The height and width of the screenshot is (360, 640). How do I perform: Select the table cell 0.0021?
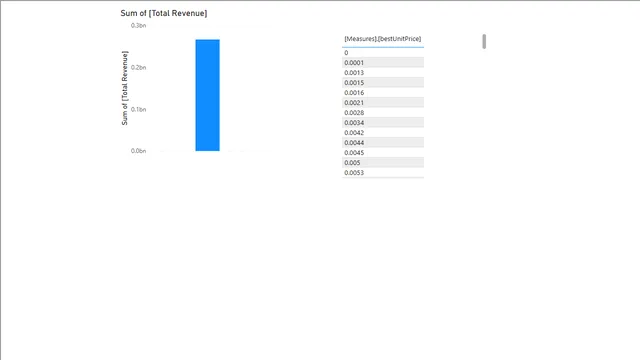click(x=383, y=102)
